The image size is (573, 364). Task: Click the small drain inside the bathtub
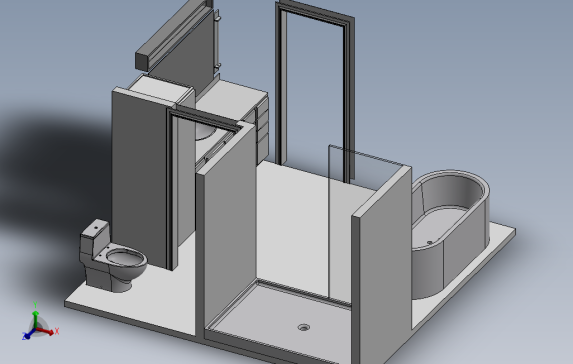tap(430, 242)
